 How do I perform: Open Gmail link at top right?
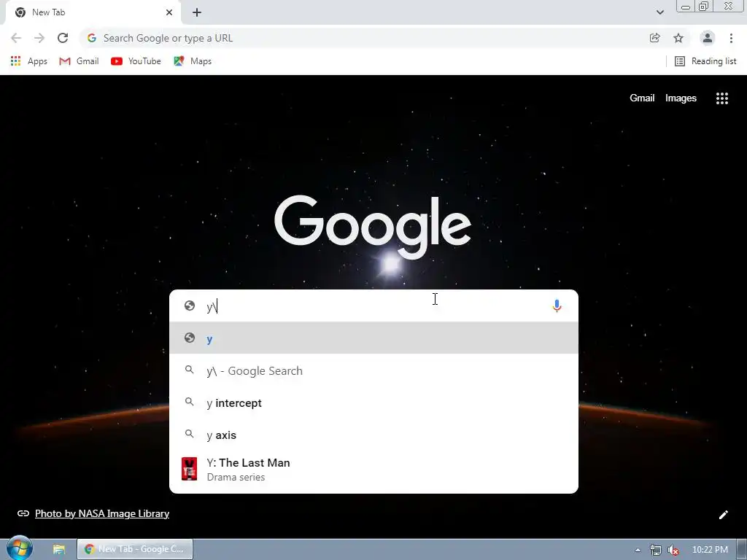(642, 98)
